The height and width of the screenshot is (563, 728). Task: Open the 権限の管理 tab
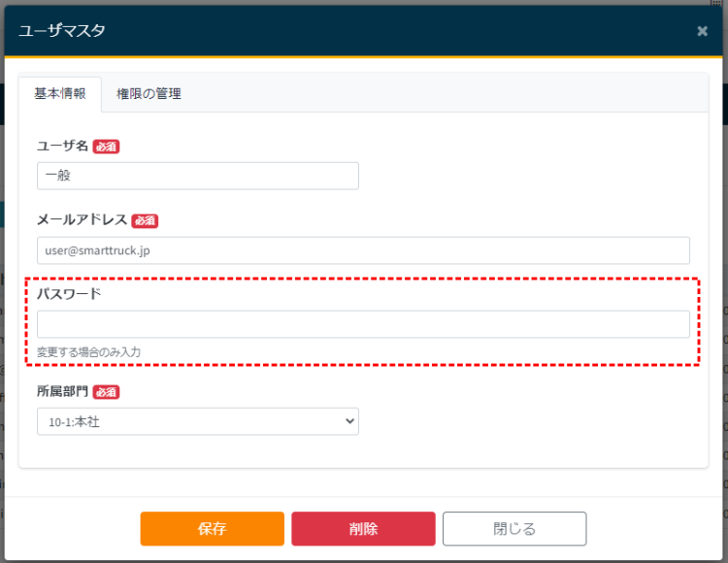tap(149, 94)
